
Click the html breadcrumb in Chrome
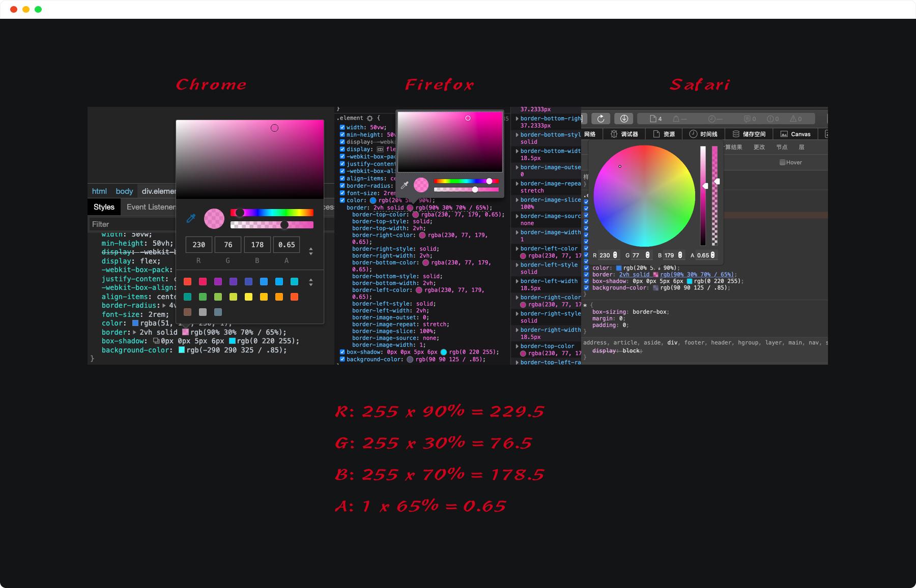point(99,191)
